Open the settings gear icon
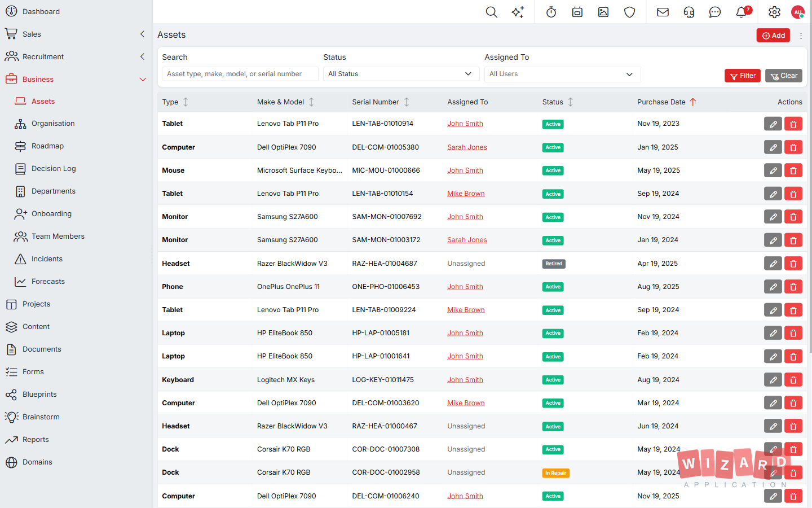Image resolution: width=812 pixels, height=508 pixels. (774, 12)
